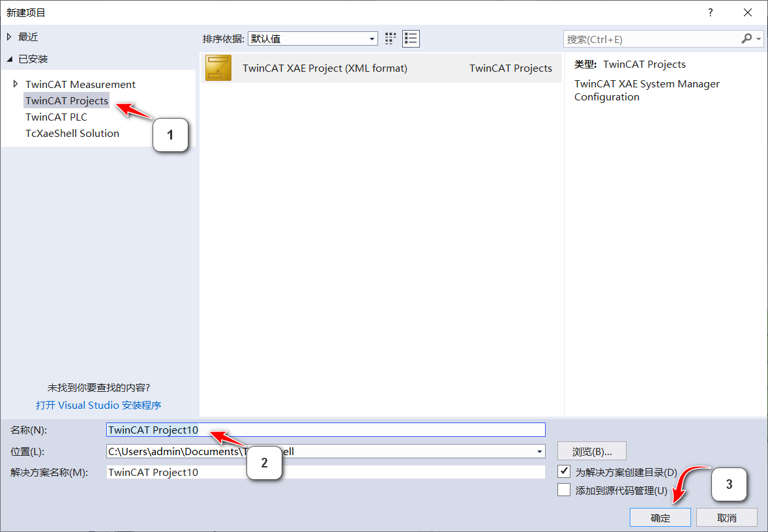Expand the 最近 (Recent) section

coord(9,37)
